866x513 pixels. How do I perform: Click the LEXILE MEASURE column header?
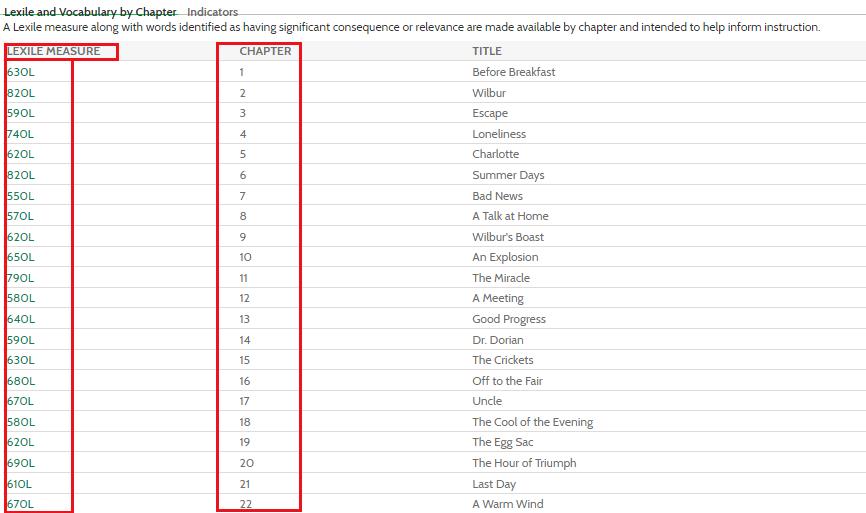pyautogui.click(x=53, y=51)
